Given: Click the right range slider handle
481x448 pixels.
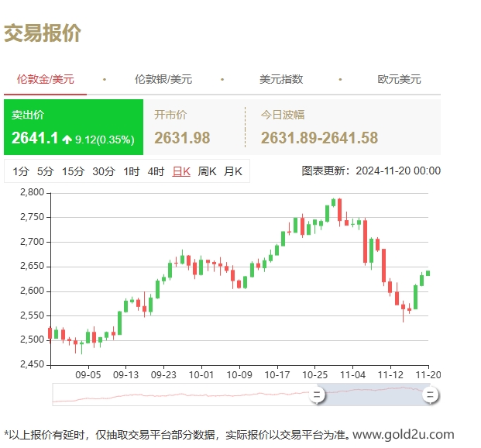Looking at the screenshot, I should coord(430,395).
